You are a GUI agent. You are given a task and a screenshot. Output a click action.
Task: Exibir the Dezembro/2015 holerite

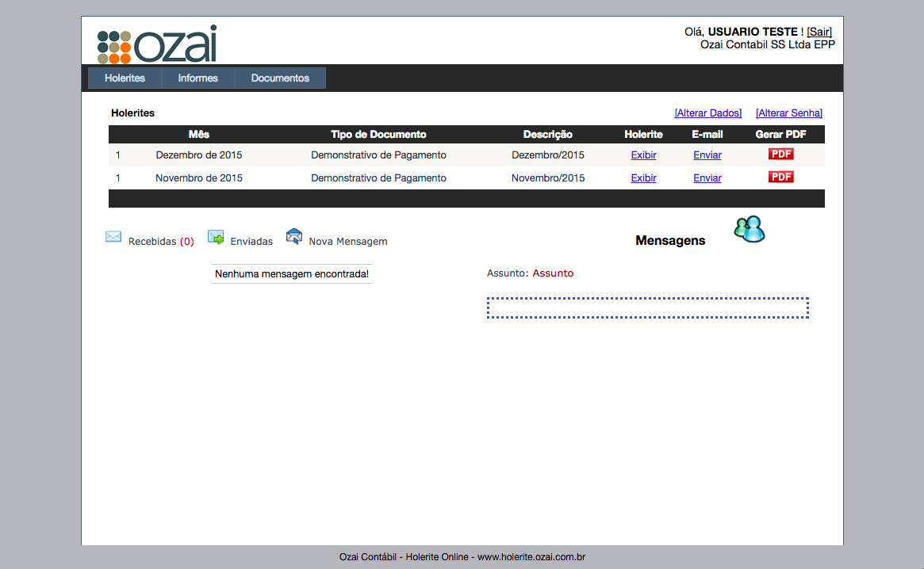coord(643,155)
